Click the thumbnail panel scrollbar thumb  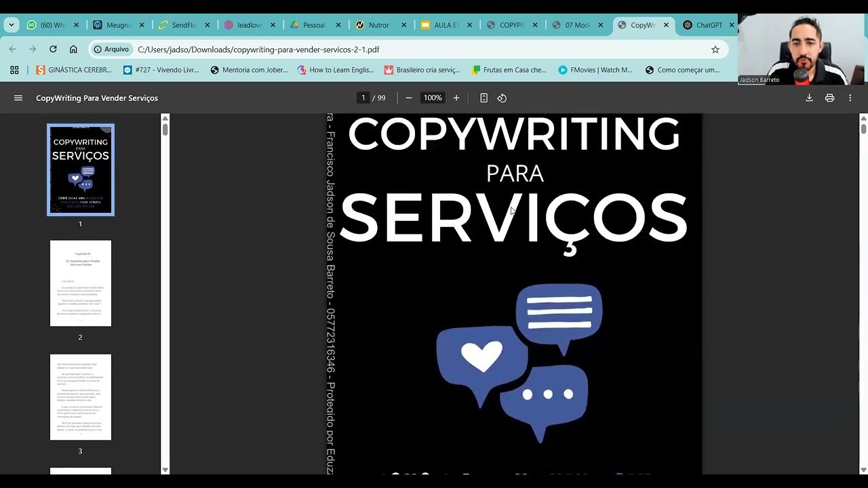point(165,129)
